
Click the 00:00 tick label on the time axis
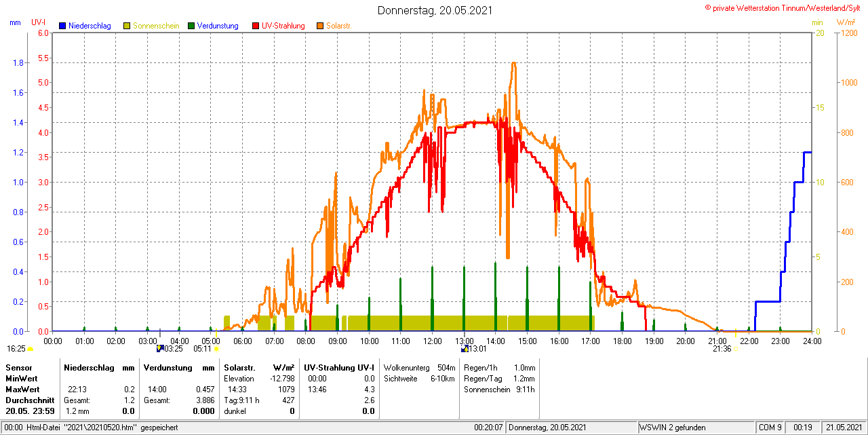[x=53, y=341]
